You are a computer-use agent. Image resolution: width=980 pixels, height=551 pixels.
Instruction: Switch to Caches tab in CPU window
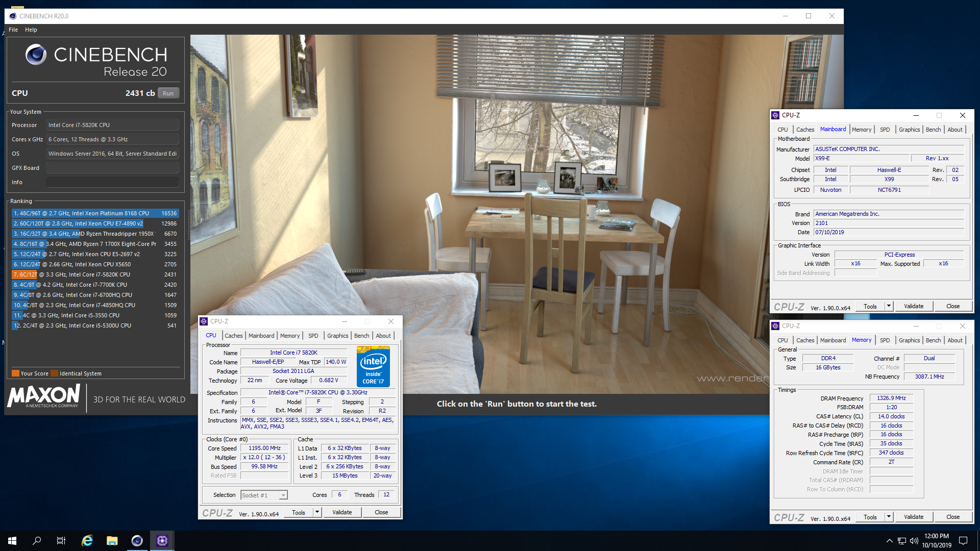tap(234, 336)
